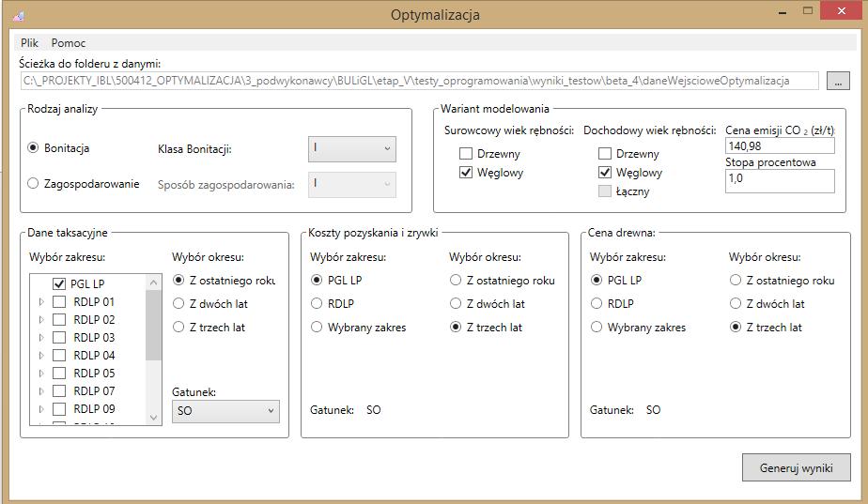Screen dimensions: 868x504
Task: Check Drzewny under Dochodowy wiek rębności
Action: 605,153
